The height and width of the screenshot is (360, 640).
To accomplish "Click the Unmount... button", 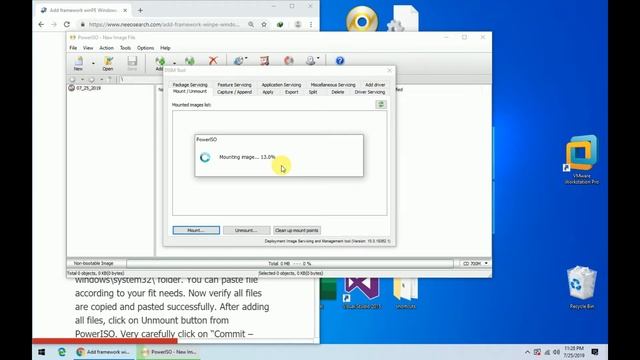I will [247, 230].
